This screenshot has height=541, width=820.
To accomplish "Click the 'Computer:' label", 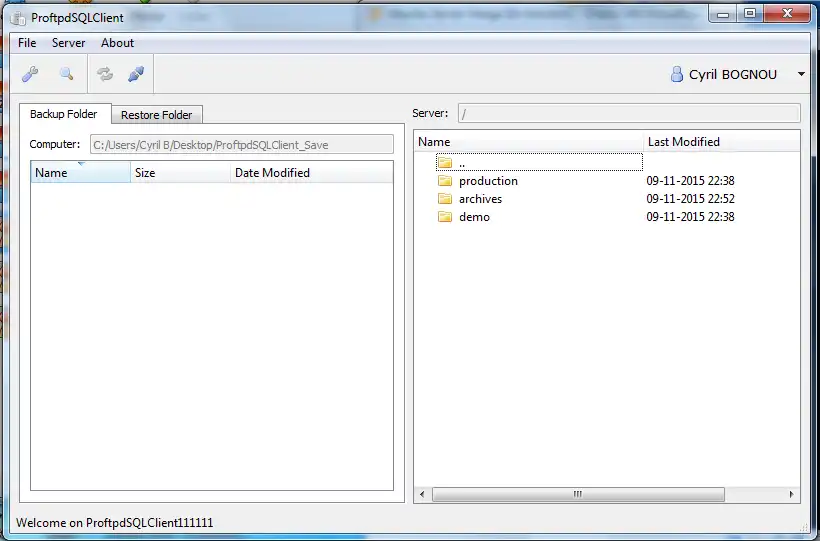I will tap(55, 144).
